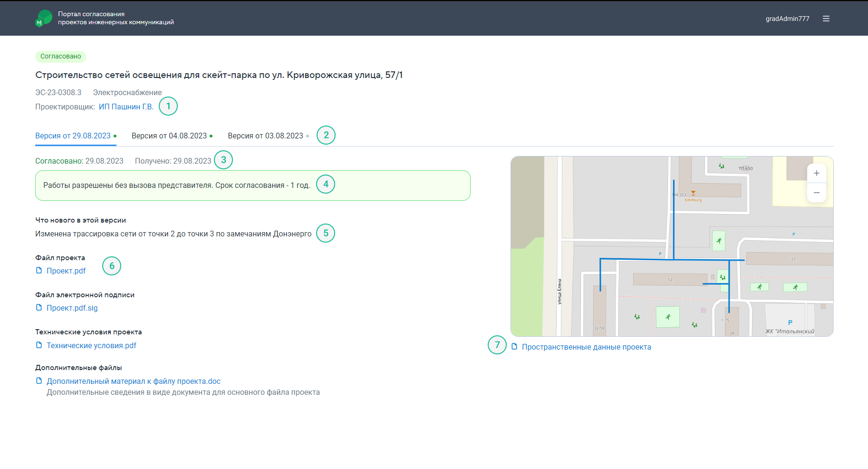Open Технические условия.pdf link
Viewport: 868px width, 469px height.
[x=91, y=345]
